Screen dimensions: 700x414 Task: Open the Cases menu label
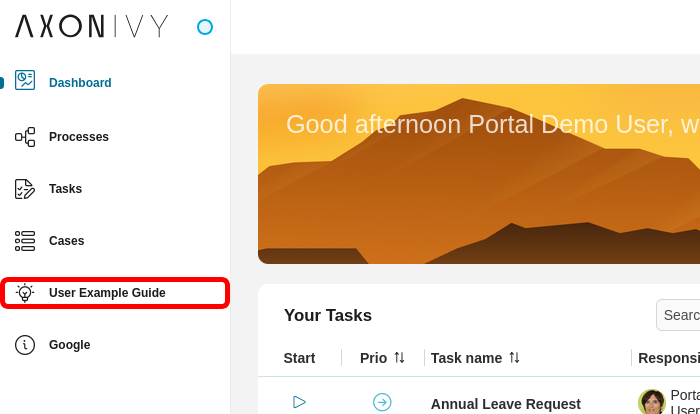pyautogui.click(x=66, y=241)
